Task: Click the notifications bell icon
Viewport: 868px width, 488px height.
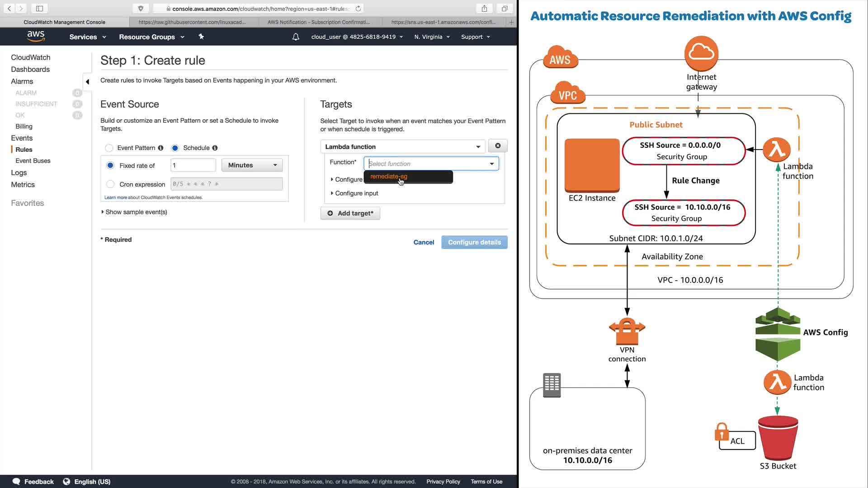Action: [296, 37]
